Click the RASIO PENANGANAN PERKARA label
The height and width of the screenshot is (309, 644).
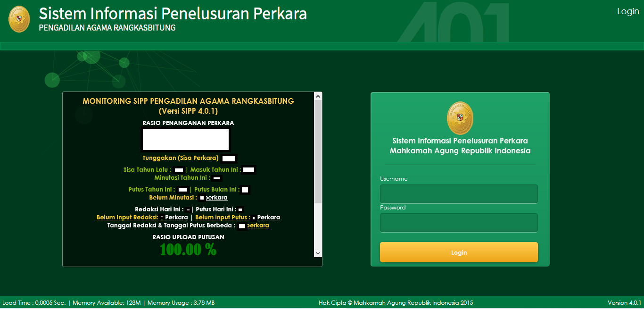pyautogui.click(x=188, y=123)
